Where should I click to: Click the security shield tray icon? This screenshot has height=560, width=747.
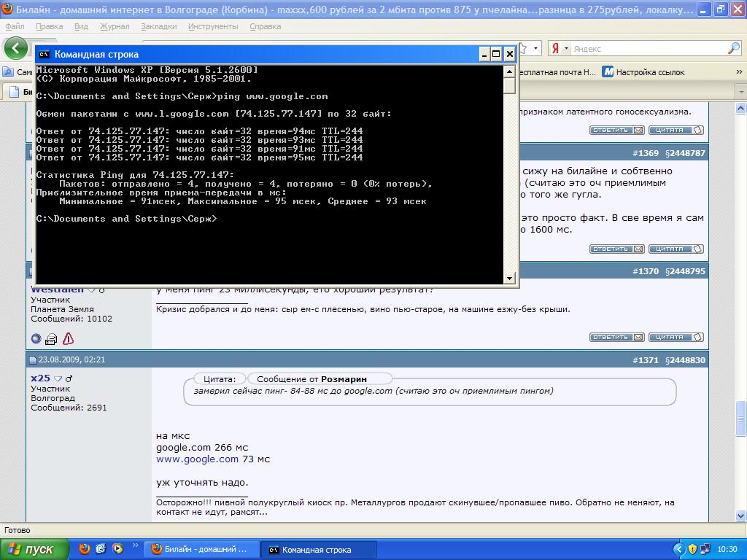coord(692,549)
